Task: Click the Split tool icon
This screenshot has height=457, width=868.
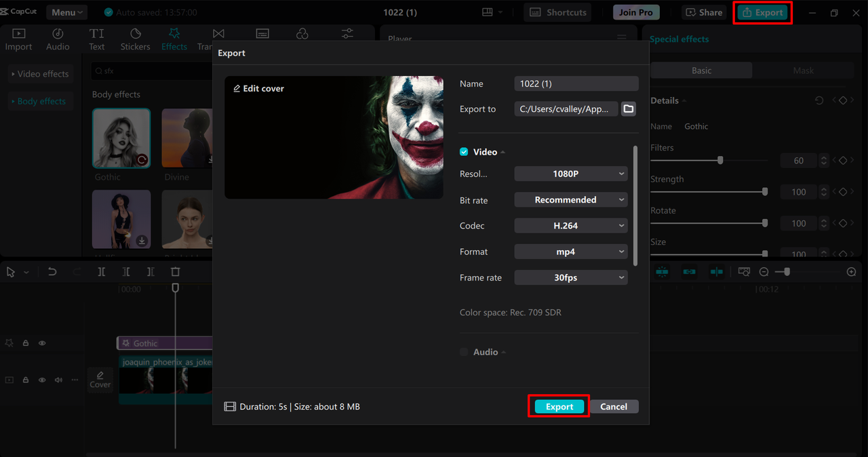Action: pos(101,272)
